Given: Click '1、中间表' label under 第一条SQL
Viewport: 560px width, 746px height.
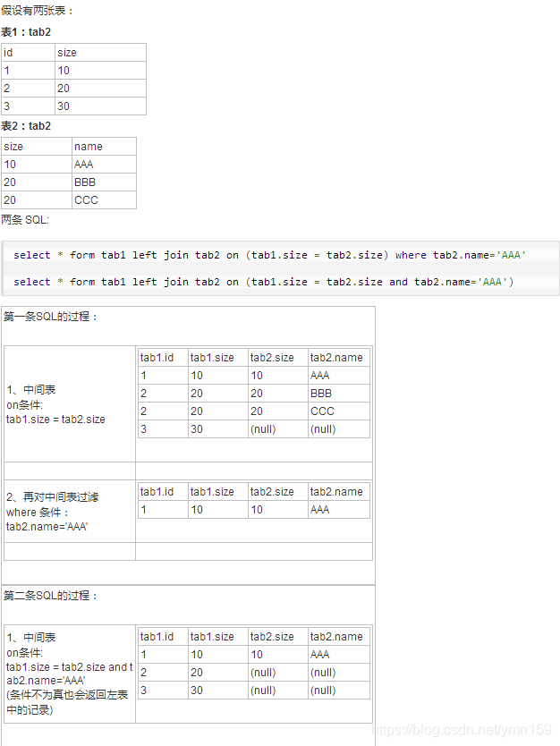Looking at the screenshot, I should tap(31, 390).
